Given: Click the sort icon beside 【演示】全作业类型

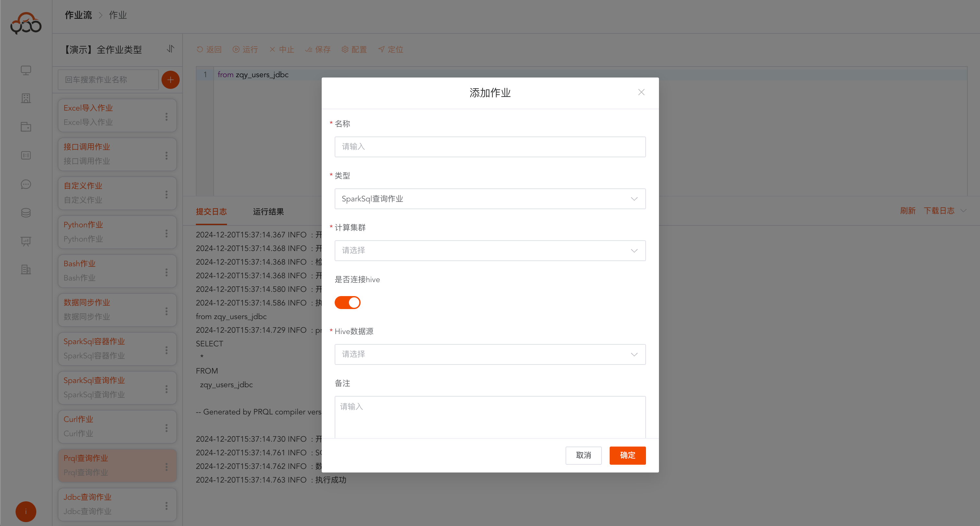Looking at the screenshot, I should click(x=171, y=49).
